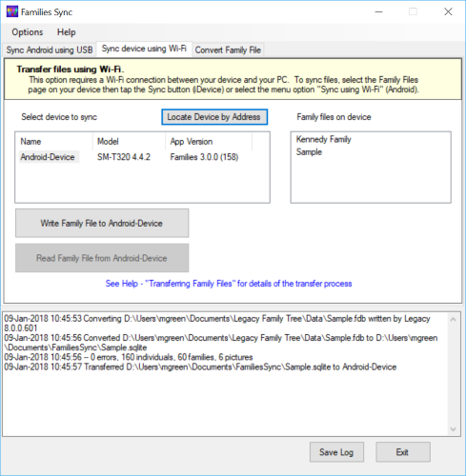466x476 pixels.
Task: Click the Save Log button
Action: pos(336,452)
